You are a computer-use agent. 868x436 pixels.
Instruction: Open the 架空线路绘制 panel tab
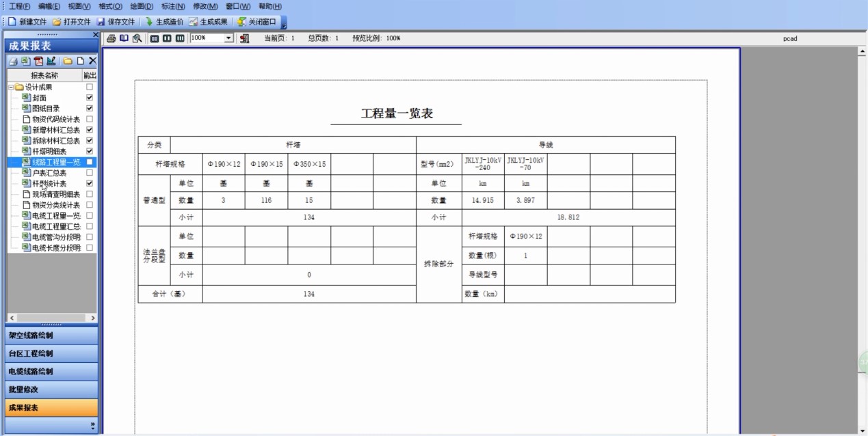point(51,336)
